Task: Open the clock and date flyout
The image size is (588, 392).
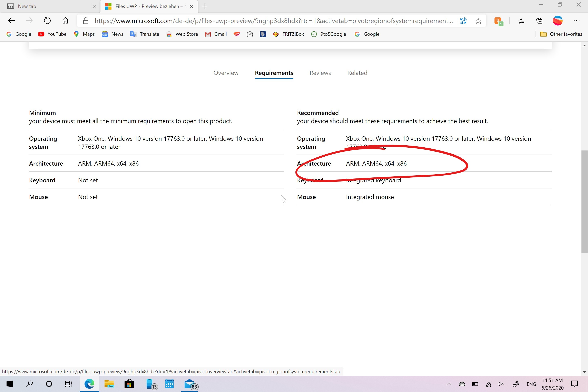Action: [552, 384]
